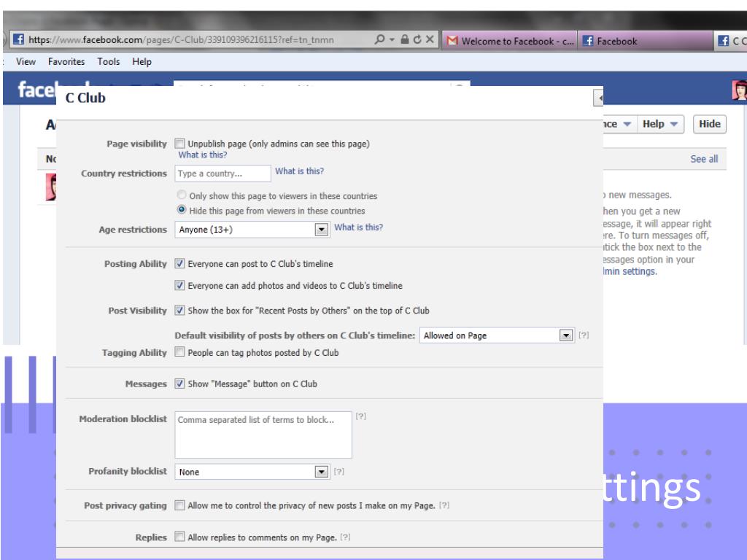Click the Hide button in admin panel

[710, 124]
